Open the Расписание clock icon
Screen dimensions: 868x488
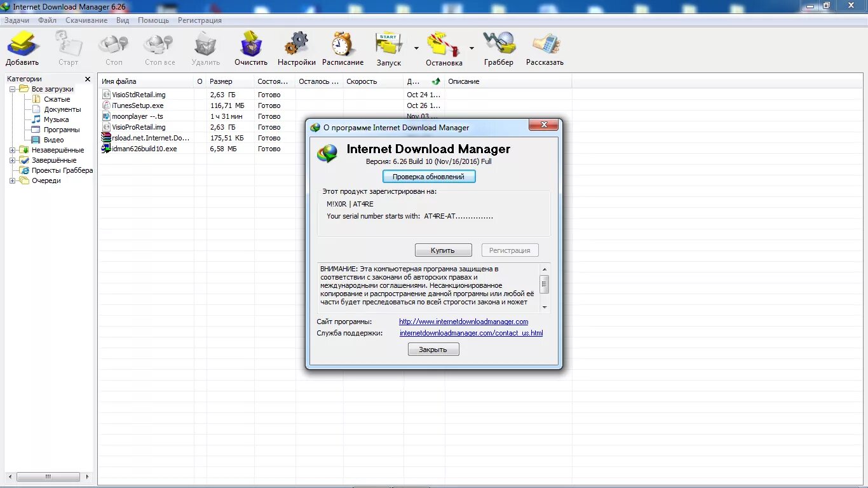[x=343, y=44]
